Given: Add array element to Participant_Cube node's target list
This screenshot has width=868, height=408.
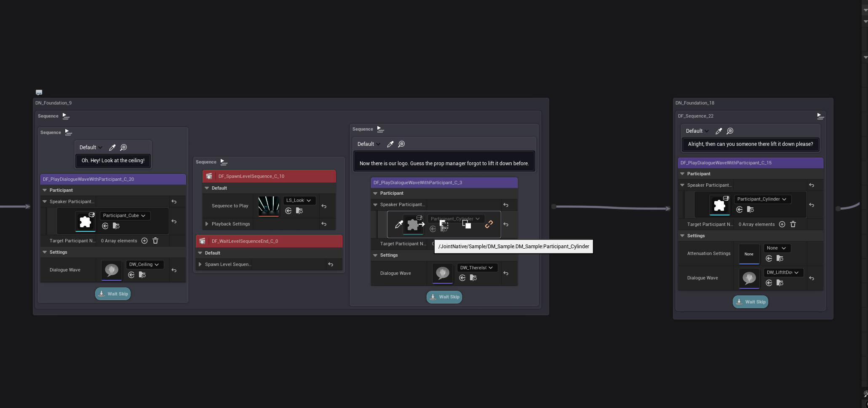Looking at the screenshot, I should [x=144, y=241].
